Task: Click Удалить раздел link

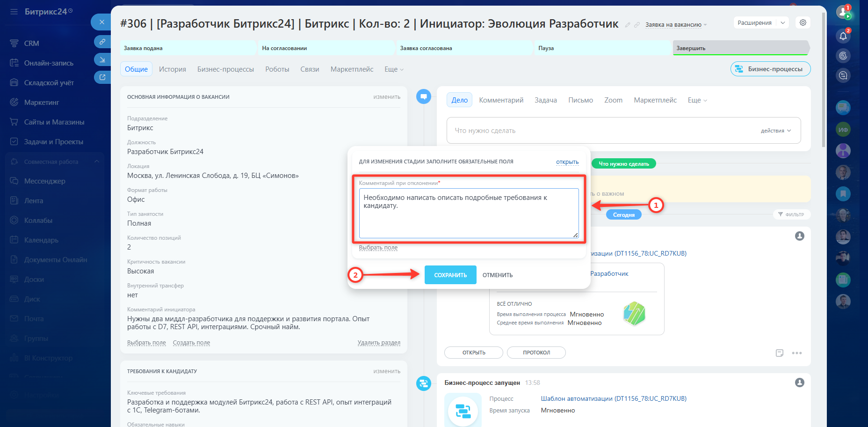Action: coord(379,343)
